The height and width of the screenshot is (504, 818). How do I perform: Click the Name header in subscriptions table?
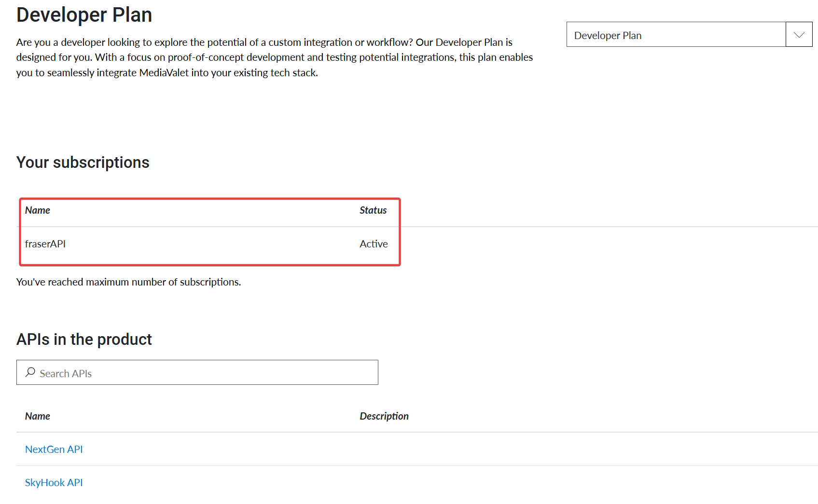38,210
